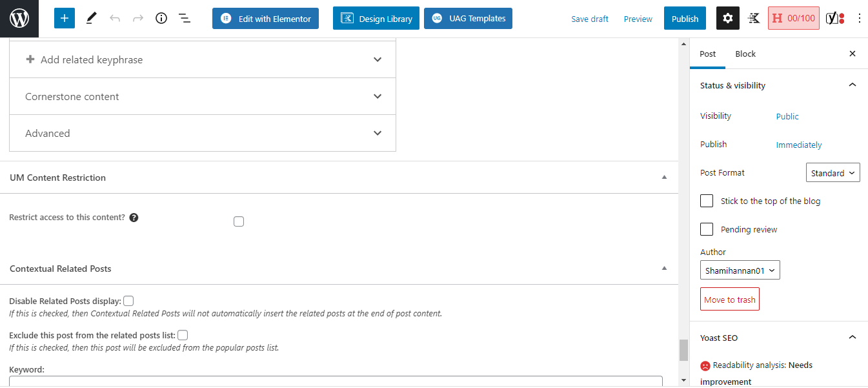The height and width of the screenshot is (388, 868).
Task: Open the document details info icon
Action: pyautogui.click(x=161, y=19)
